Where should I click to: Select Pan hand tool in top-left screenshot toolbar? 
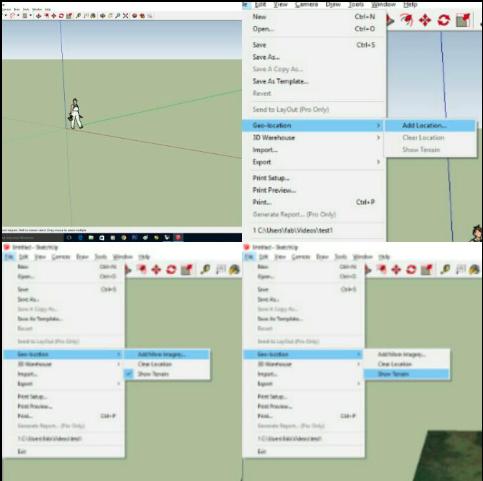click(x=110, y=16)
